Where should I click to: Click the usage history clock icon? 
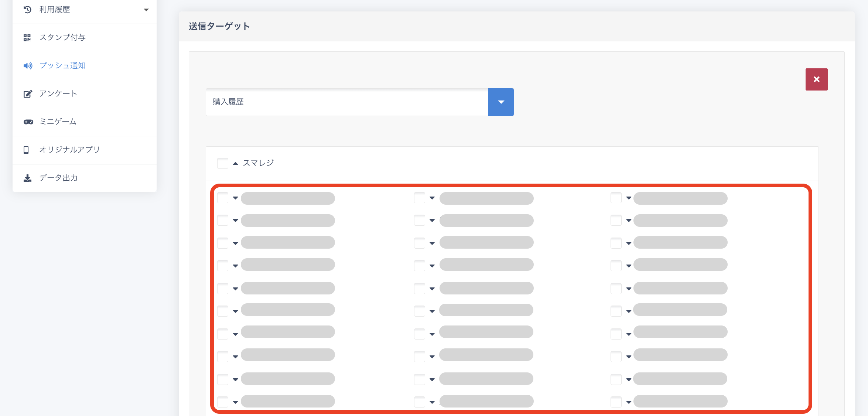coord(27,10)
